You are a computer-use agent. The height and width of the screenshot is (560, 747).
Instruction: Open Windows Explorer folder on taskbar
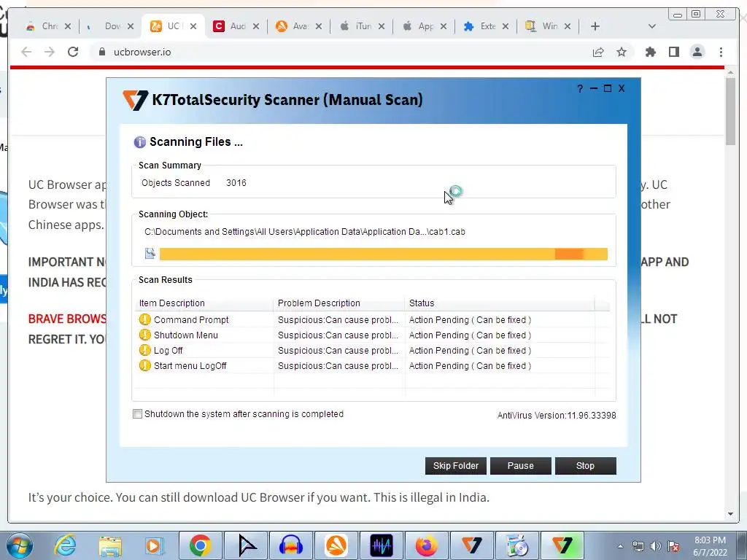[x=110, y=545]
